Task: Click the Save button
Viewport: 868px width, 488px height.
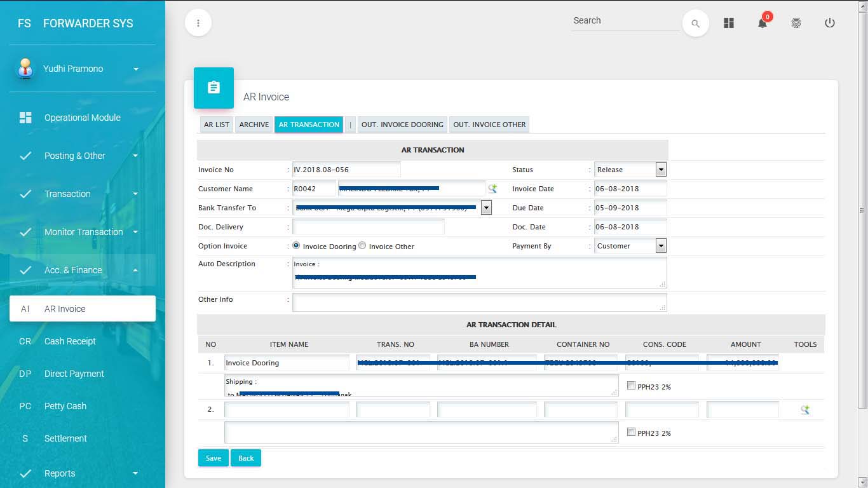Action: [213, 458]
